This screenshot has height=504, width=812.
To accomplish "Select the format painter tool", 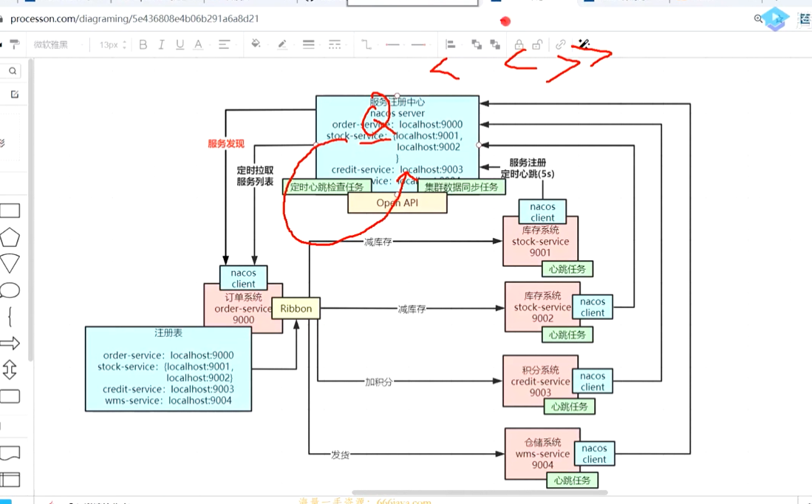I will point(15,44).
